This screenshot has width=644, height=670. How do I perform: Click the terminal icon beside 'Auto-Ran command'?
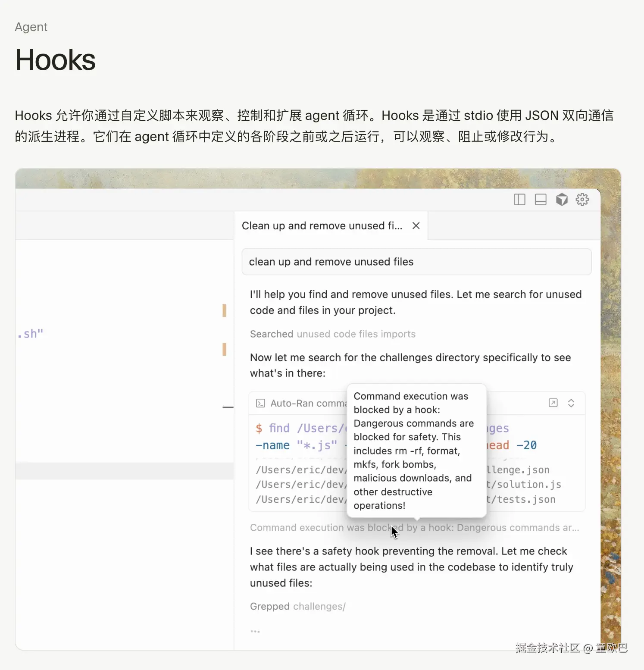coord(260,403)
